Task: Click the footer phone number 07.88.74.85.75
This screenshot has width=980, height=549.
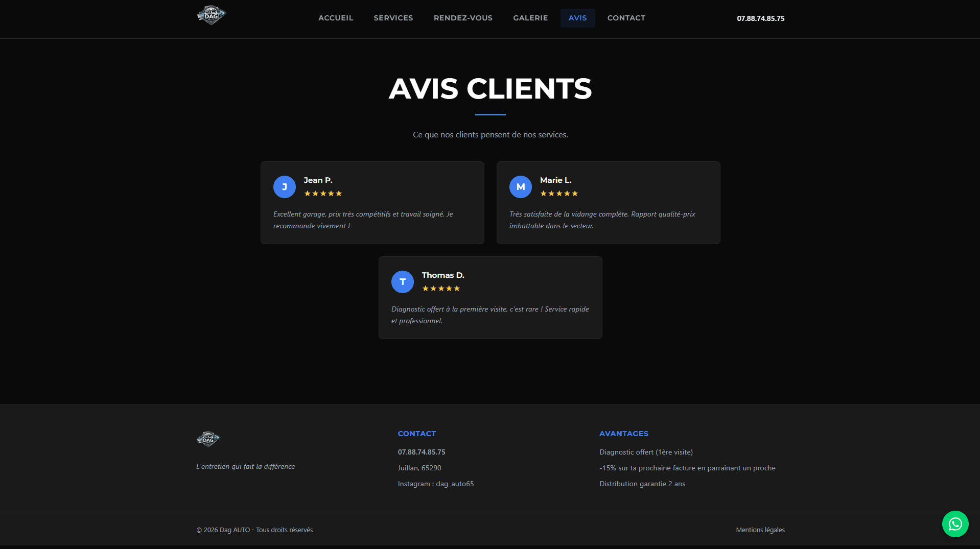Action: [x=422, y=452]
